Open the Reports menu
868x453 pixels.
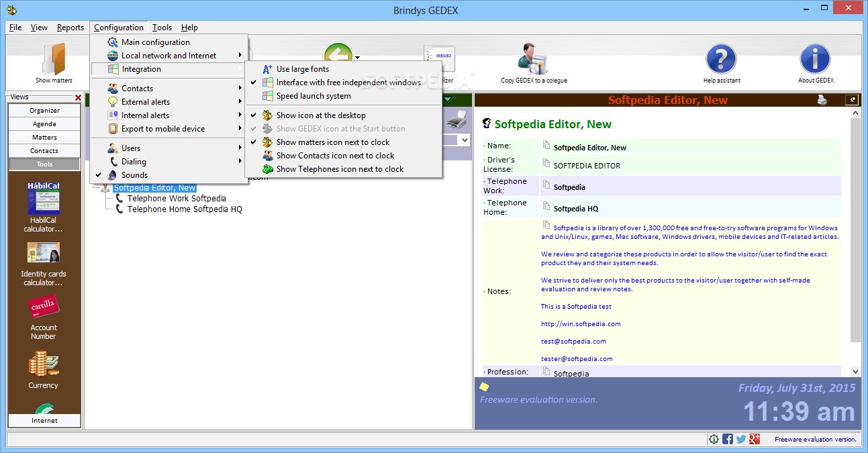point(70,28)
